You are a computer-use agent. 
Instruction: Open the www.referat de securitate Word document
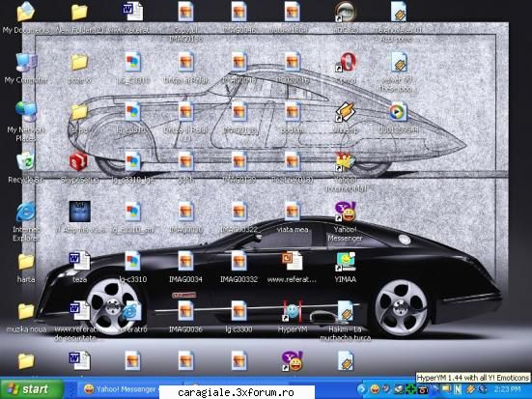[x=79, y=310]
